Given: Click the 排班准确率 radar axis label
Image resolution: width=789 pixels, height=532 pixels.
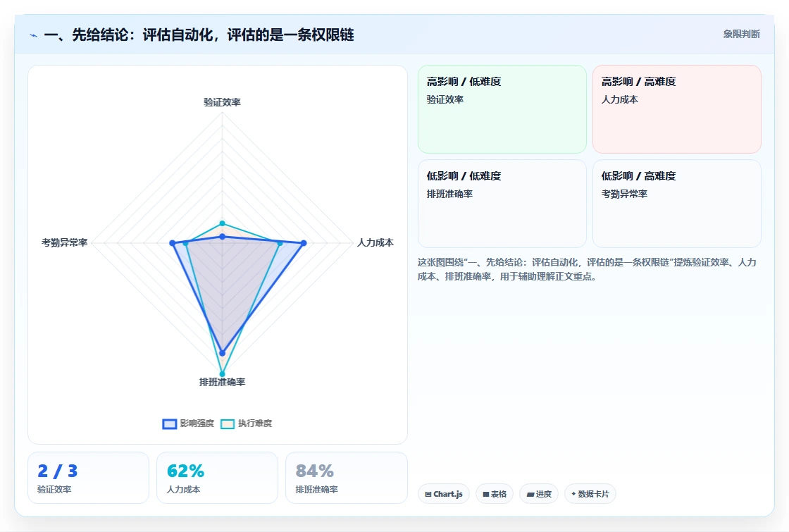Looking at the screenshot, I should point(222,382).
